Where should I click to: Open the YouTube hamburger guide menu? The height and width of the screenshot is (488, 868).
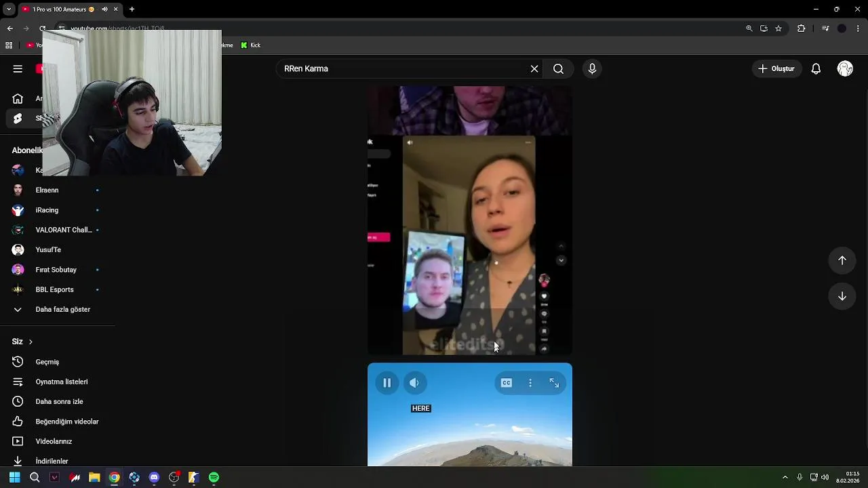tap(18, 68)
